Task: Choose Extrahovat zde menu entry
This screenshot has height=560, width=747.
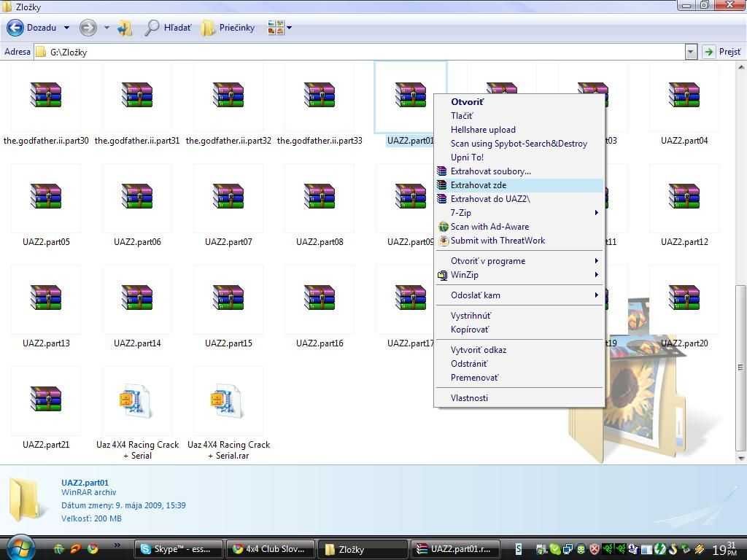Action: 519,184
